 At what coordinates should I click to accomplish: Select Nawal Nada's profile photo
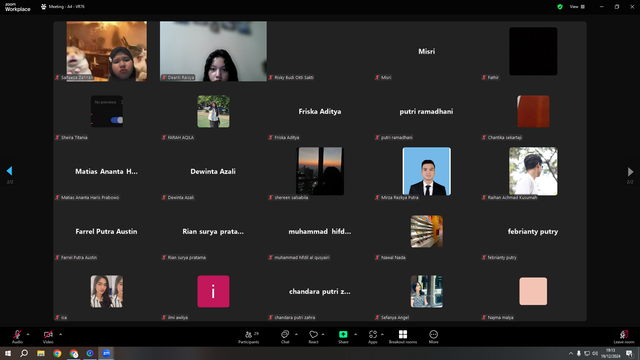[x=427, y=231]
